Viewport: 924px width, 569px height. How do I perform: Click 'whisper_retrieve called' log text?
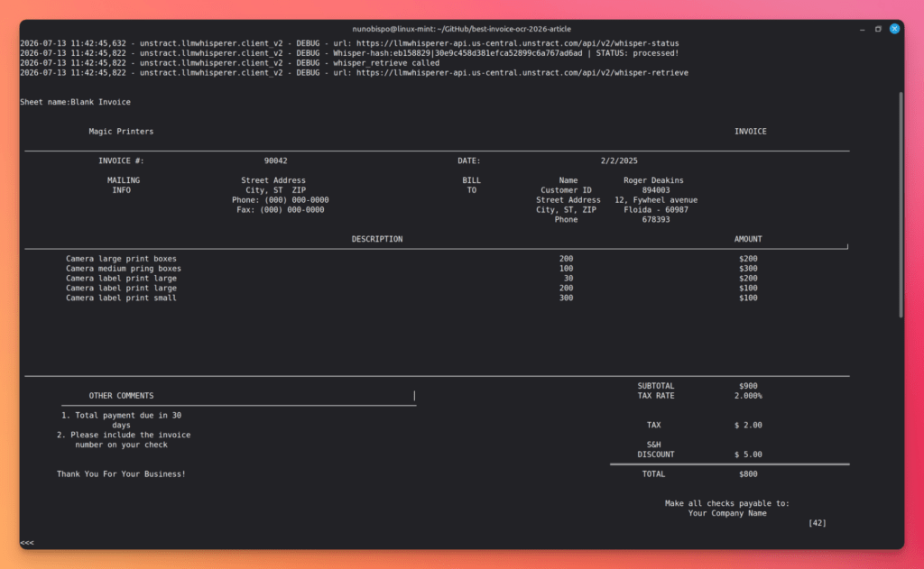click(x=386, y=63)
